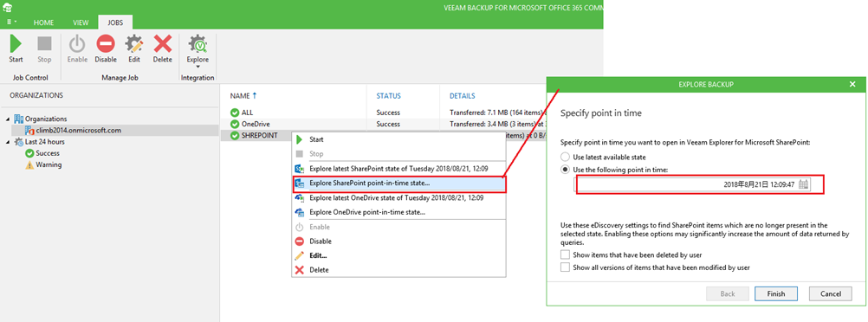Choose Enable in the context menu
This screenshot has height=322, width=868.
pyautogui.click(x=399, y=227)
